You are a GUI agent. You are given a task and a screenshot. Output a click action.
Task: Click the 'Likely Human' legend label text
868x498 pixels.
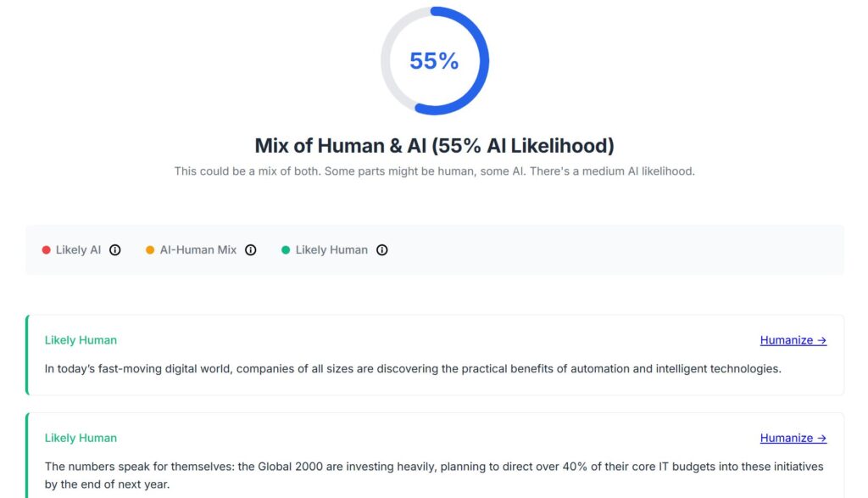pos(331,249)
